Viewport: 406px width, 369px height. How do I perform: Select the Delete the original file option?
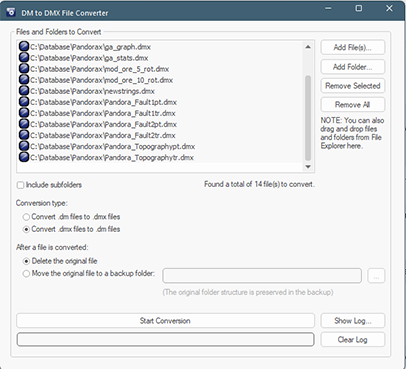coord(26,261)
